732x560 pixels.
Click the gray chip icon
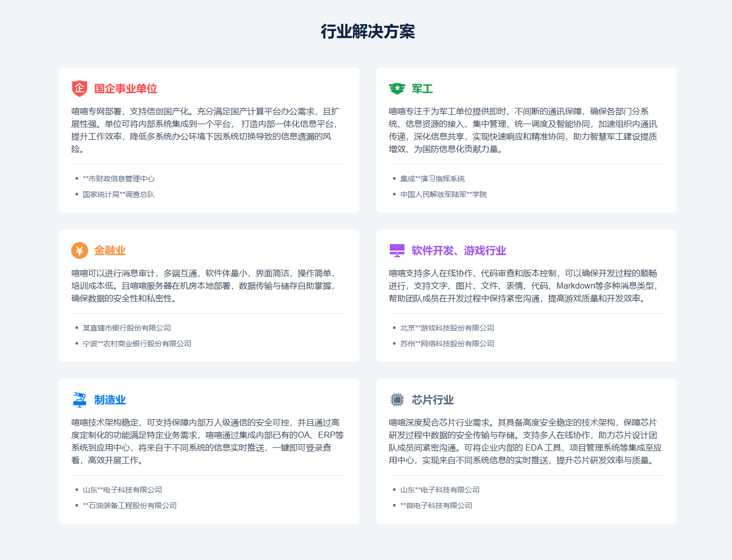tap(397, 400)
